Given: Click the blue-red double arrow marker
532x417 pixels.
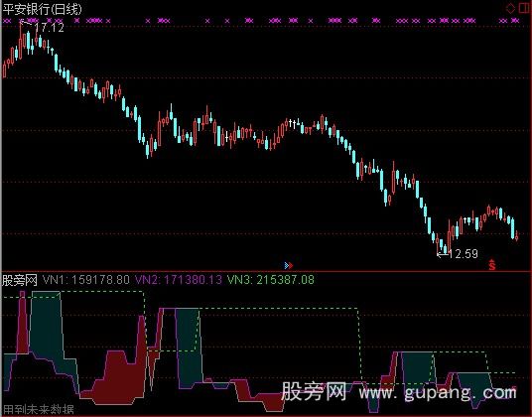Looking at the screenshot, I should [289, 265].
